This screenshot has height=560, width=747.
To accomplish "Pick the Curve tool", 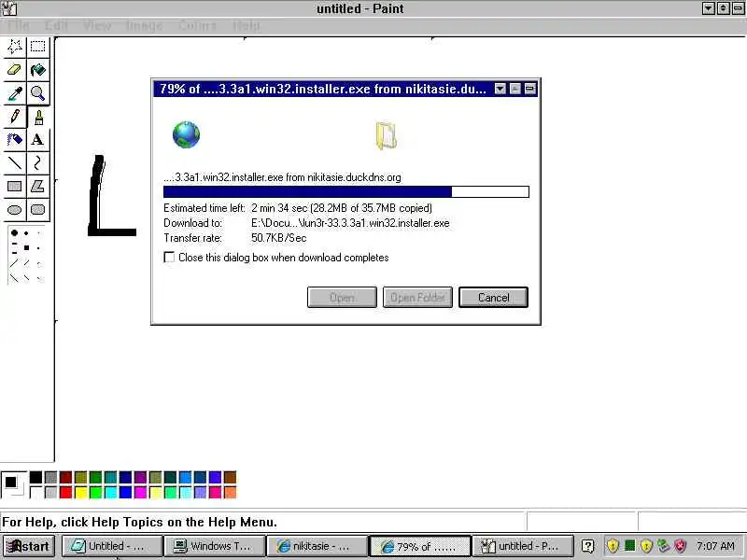I will coord(37,162).
